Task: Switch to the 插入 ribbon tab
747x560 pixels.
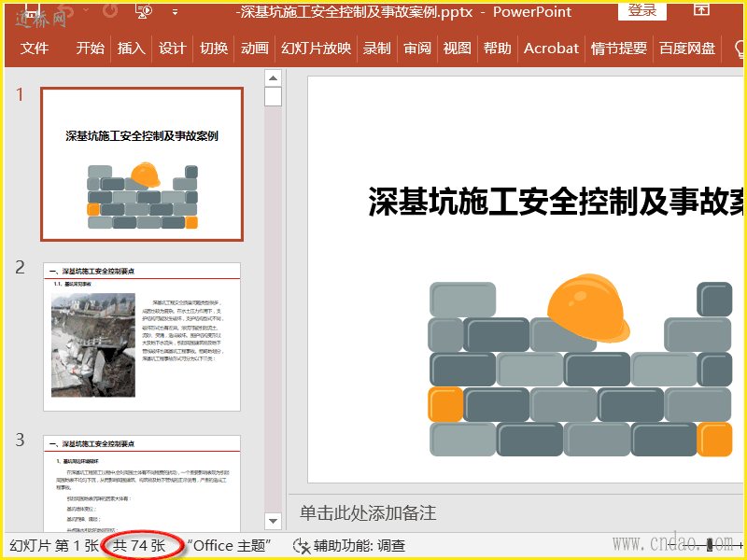Action: (131, 49)
